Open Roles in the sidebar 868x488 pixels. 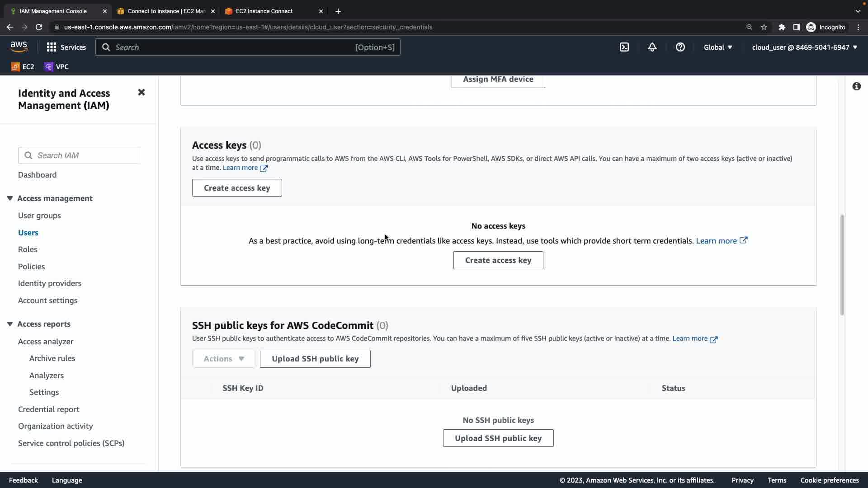pyautogui.click(x=28, y=249)
